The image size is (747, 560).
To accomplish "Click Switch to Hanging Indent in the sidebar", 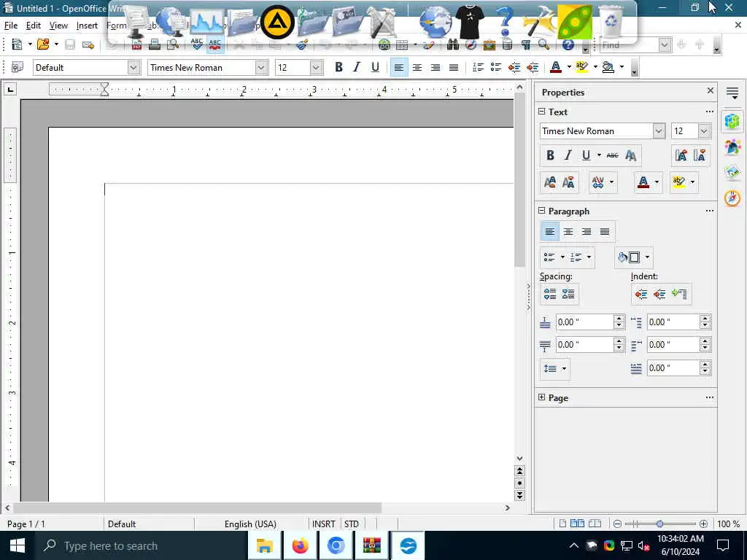I will point(679,294).
